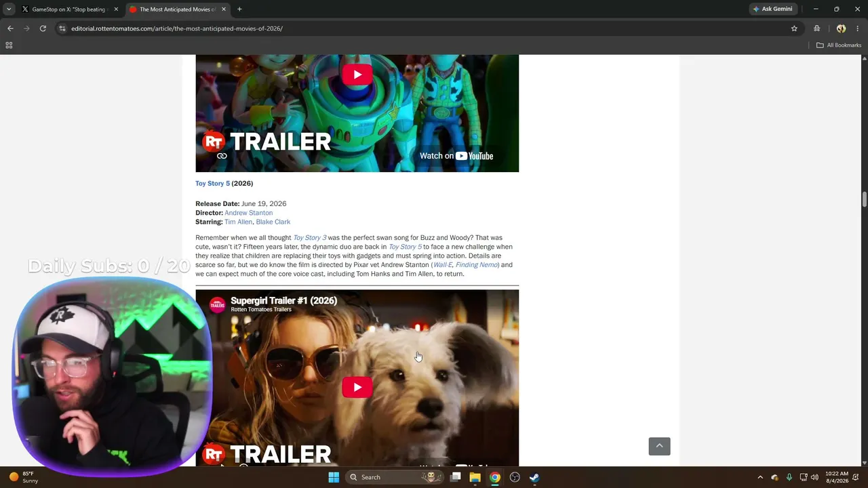
Task: Show hidden system tray icons
Action: (760, 477)
